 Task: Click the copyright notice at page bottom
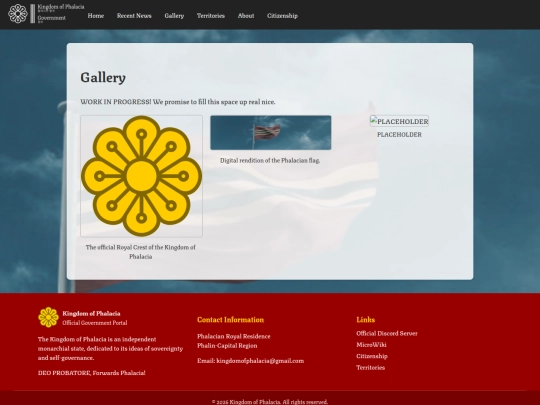(x=270, y=402)
